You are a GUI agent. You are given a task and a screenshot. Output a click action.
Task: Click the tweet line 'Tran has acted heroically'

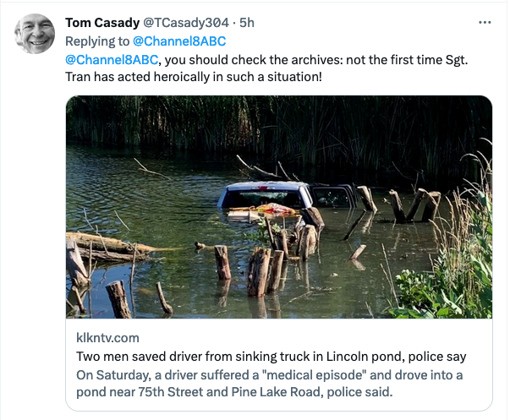point(194,77)
